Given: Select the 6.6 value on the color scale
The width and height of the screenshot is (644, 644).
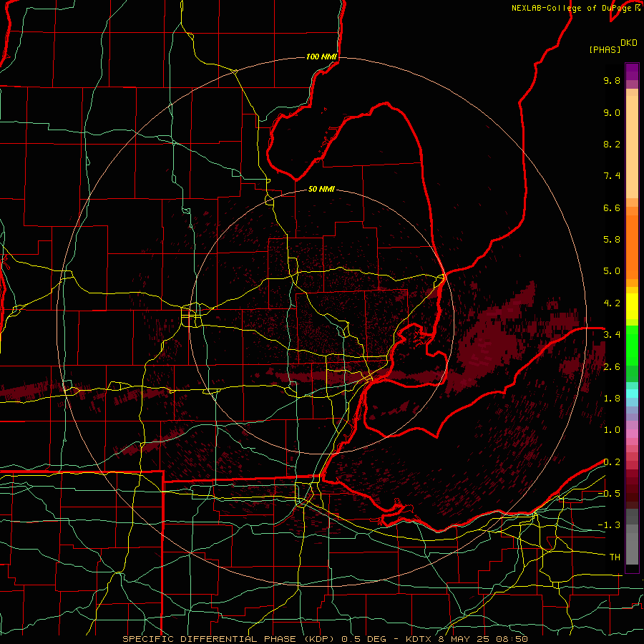Looking at the screenshot, I should click(612, 208).
